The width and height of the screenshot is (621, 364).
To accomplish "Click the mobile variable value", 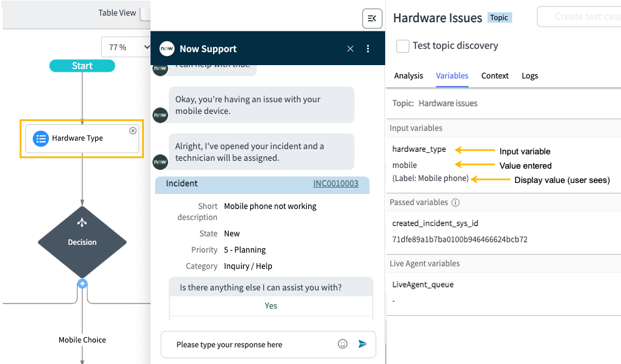I will [x=405, y=165].
